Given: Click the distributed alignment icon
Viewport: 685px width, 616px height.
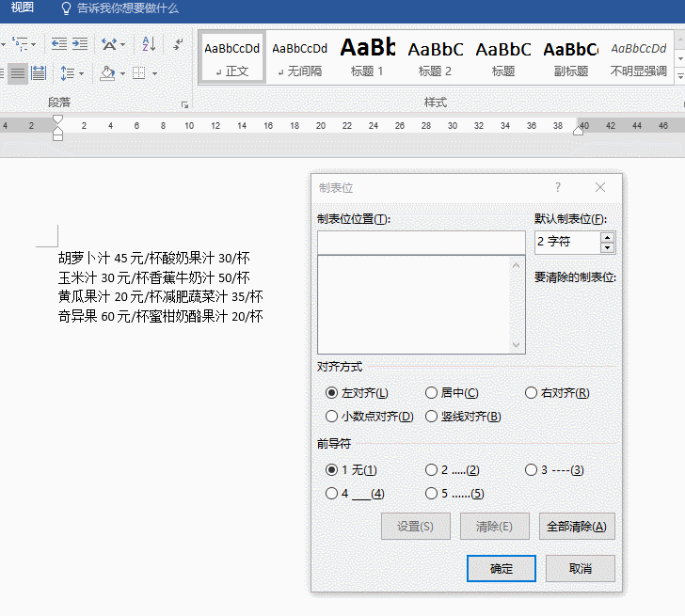Looking at the screenshot, I should (x=39, y=73).
